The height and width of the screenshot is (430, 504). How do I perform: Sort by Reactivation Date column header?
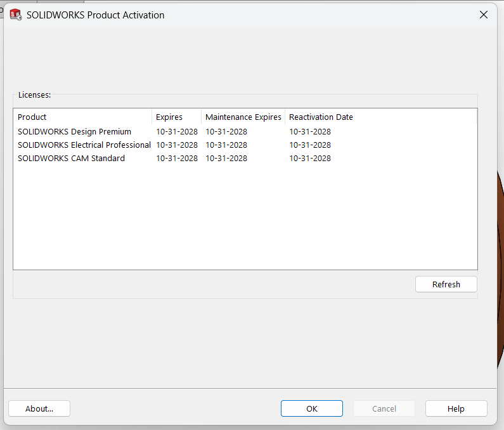[x=380, y=117]
